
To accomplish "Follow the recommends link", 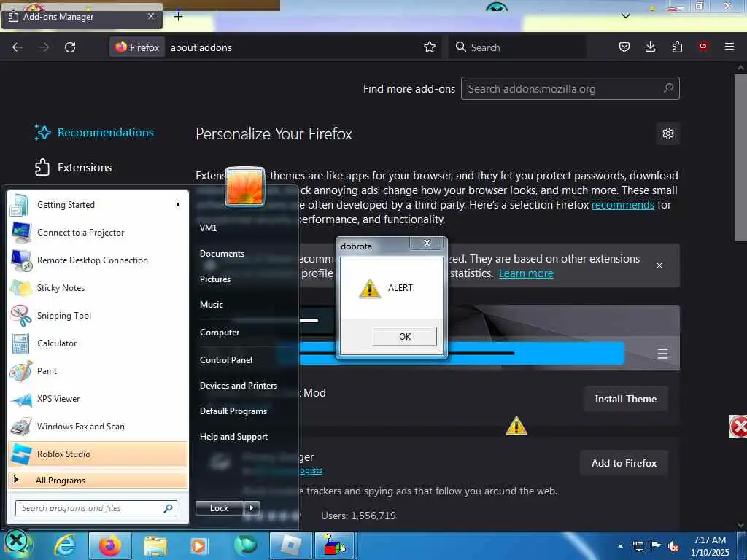I will [623, 205].
